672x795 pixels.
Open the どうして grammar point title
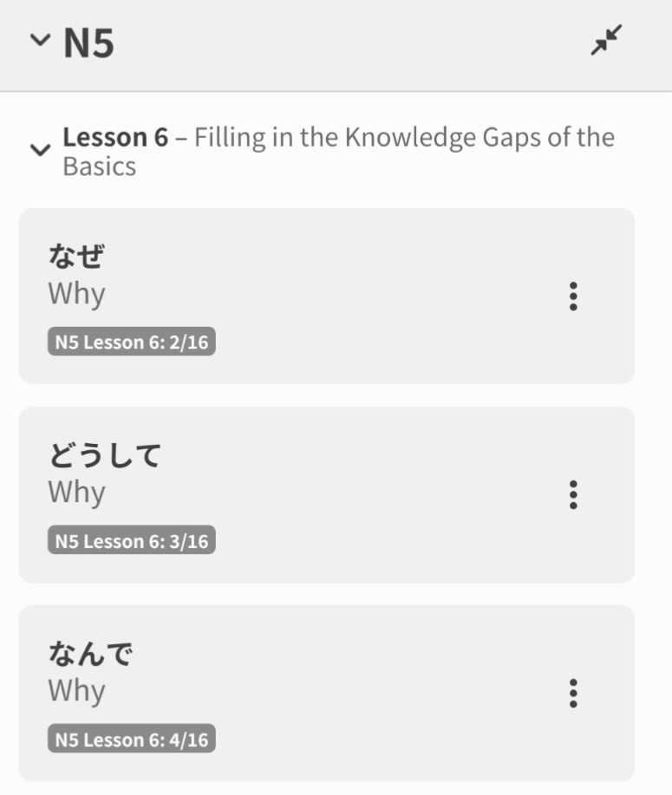pos(104,455)
